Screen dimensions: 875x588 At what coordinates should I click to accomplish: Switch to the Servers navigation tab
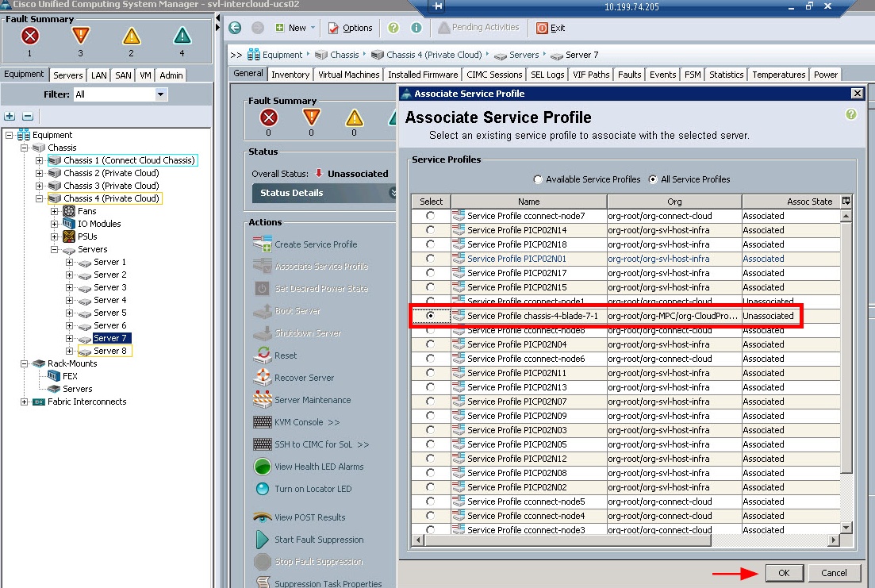click(68, 75)
